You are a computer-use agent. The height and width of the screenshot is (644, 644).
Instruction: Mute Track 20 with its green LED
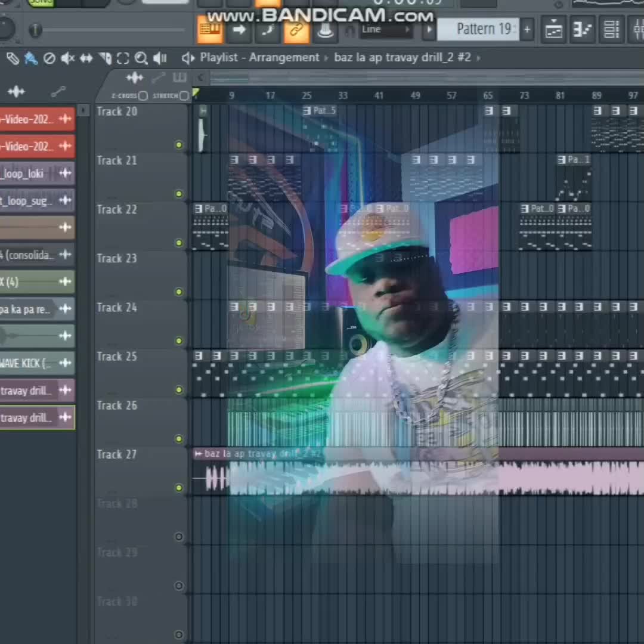(x=178, y=145)
